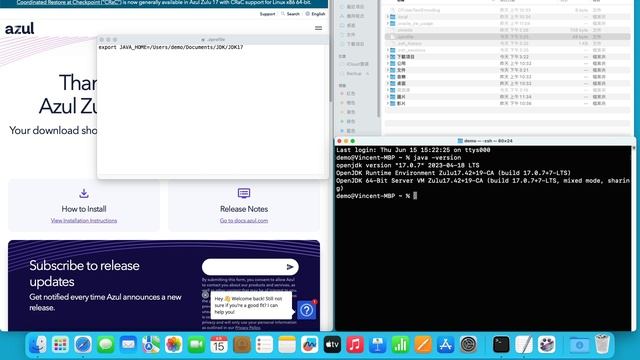Open Maps from the Dock

pos(151,345)
